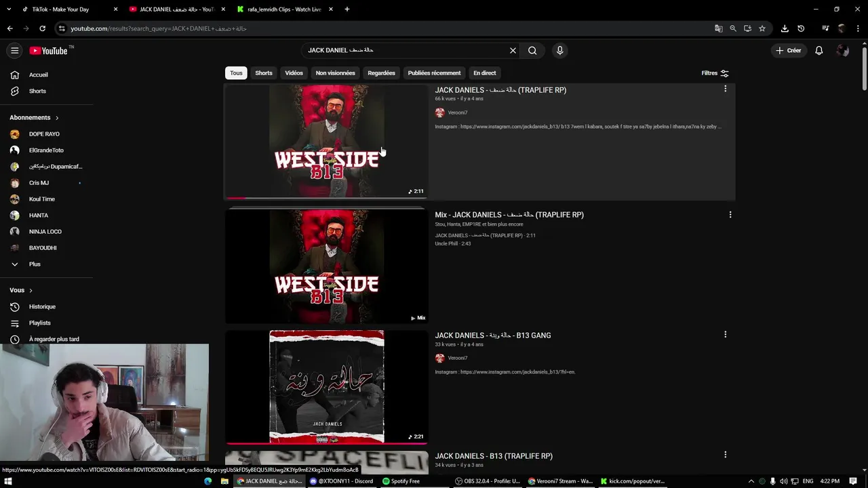Open the حالة وينة B13 GANG thumbnail
The width and height of the screenshot is (868, 488).
[326, 387]
